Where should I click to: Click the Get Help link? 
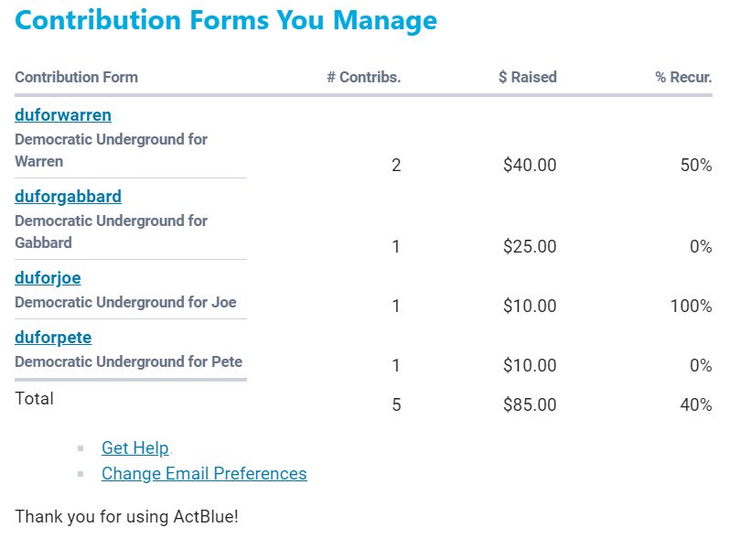pos(135,447)
